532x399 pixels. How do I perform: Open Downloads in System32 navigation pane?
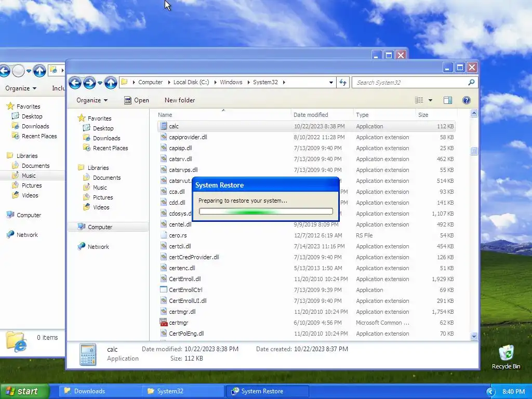coord(107,138)
